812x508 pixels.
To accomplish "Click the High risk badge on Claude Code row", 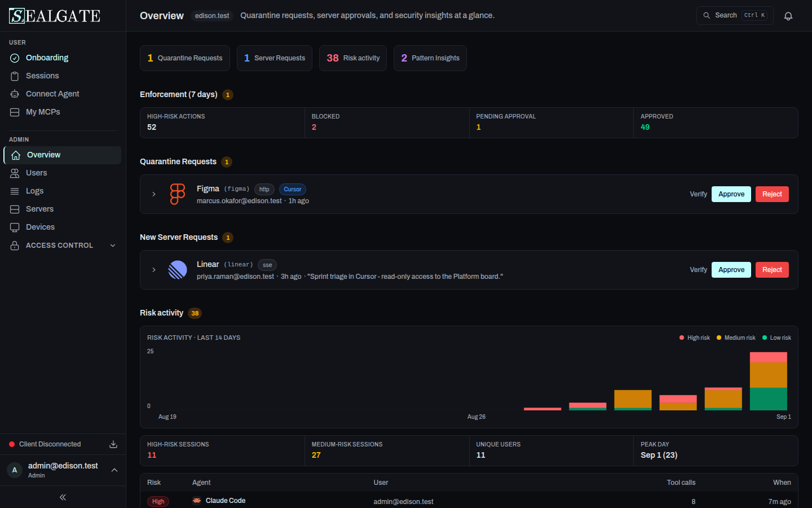I will point(158,501).
